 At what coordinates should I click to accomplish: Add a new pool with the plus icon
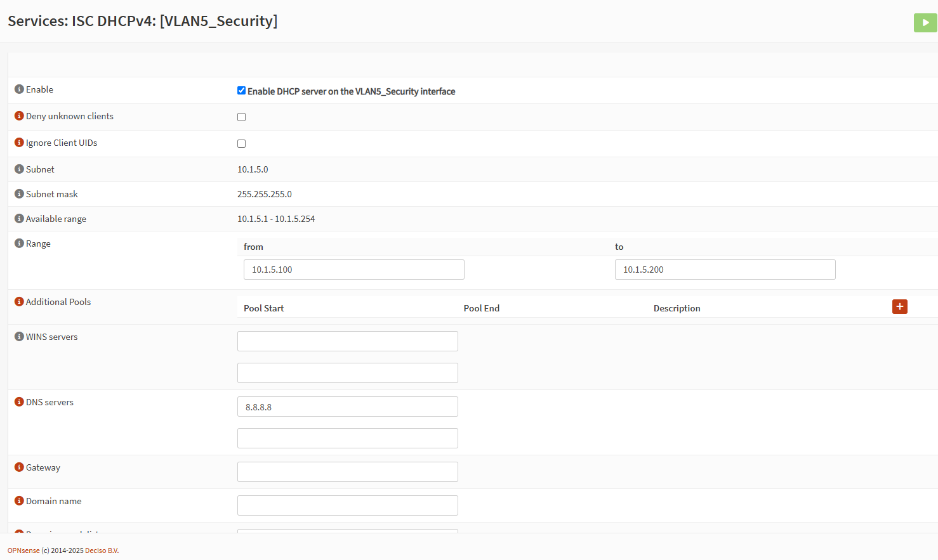(899, 306)
